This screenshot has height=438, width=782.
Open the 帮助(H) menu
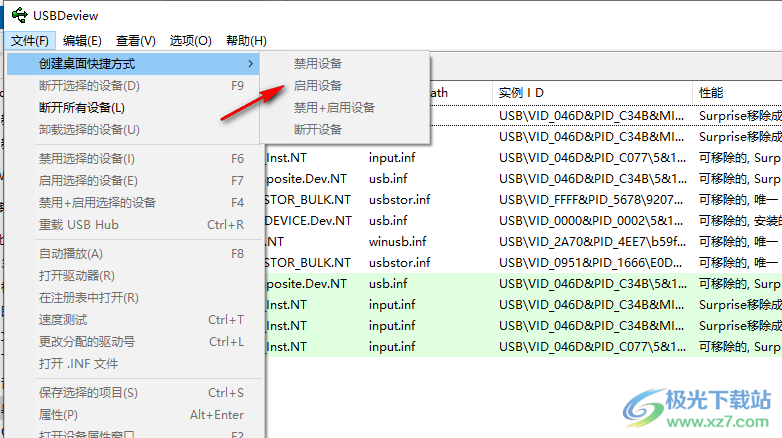click(x=246, y=40)
